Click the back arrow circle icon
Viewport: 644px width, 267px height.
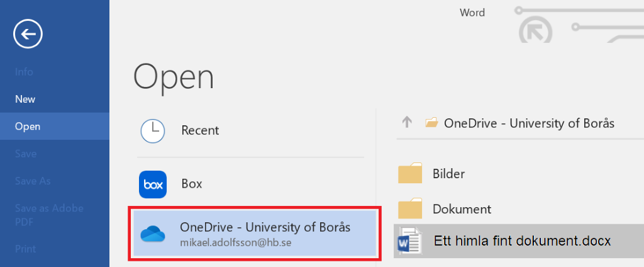(x=28, y=34)
